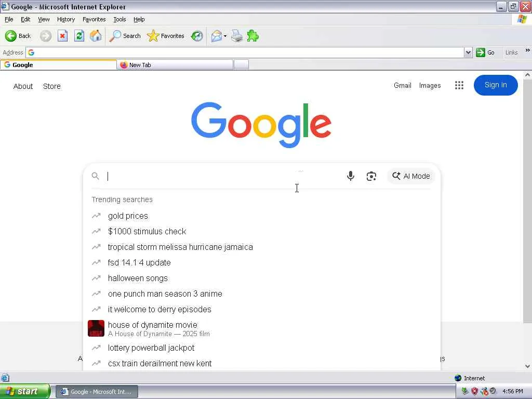The image size is (532, 399).
Task: Open the Edit menu
Action: [25, 19]
